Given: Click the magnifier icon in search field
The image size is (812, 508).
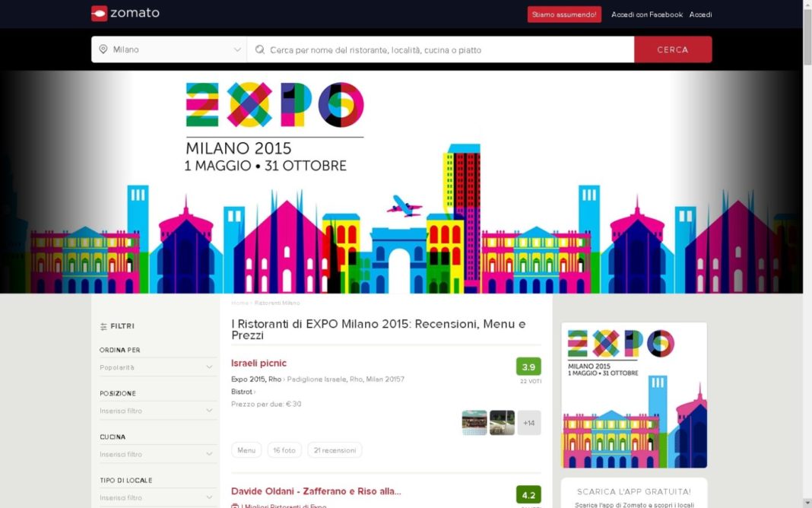Looking at the screenshot, I should [x=260, y=49].
